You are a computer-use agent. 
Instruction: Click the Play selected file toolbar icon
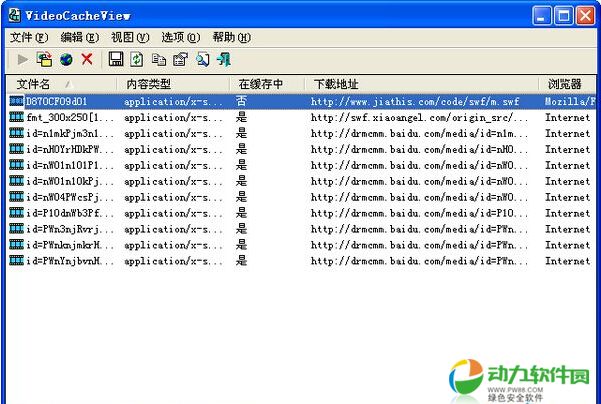[x=22, y=60]
